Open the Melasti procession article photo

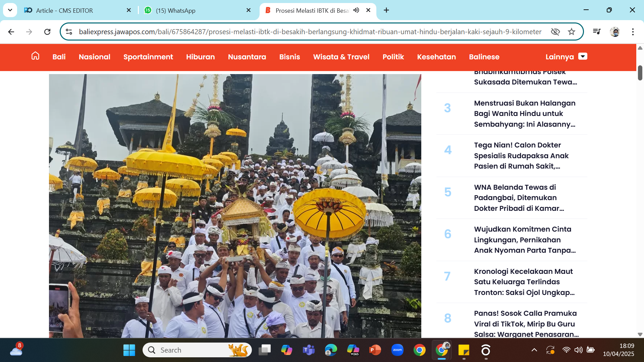point(235,206)
